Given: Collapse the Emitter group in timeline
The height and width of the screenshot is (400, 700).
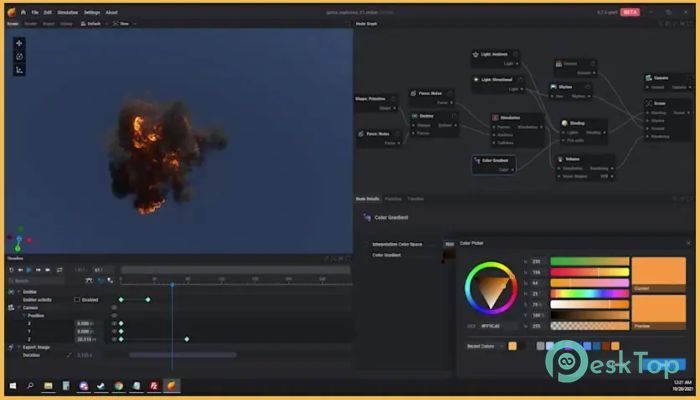Looking at the screenshot, I should [19, 292].
